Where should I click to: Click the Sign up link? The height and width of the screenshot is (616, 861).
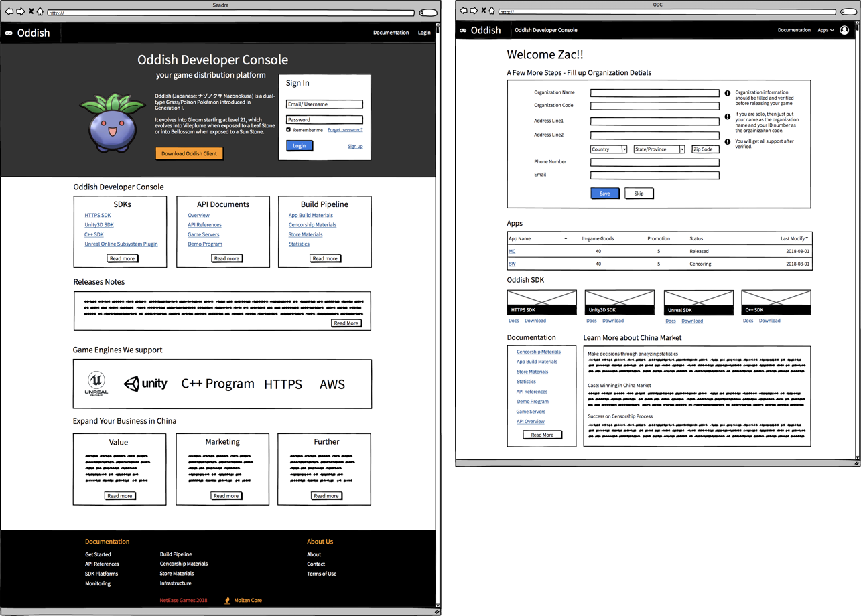coord(355,146)
